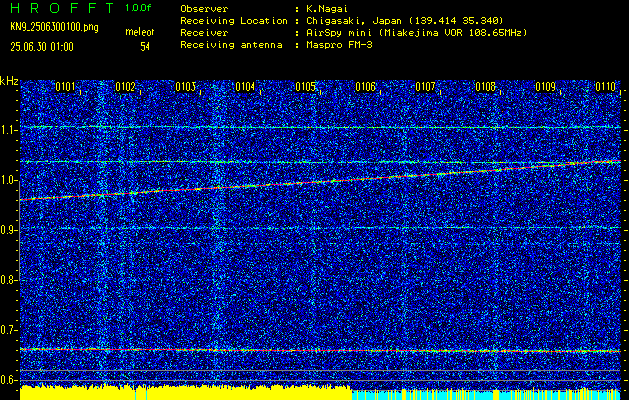Select file name KN9_2506300100.png
The width and height of the screenshot is (629, 400).
(x=54, y=28)
